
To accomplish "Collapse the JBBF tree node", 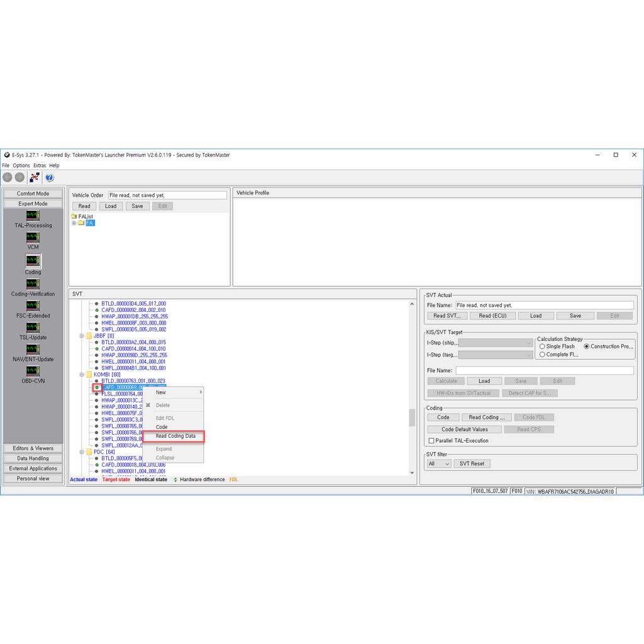I will pos(82,336).
